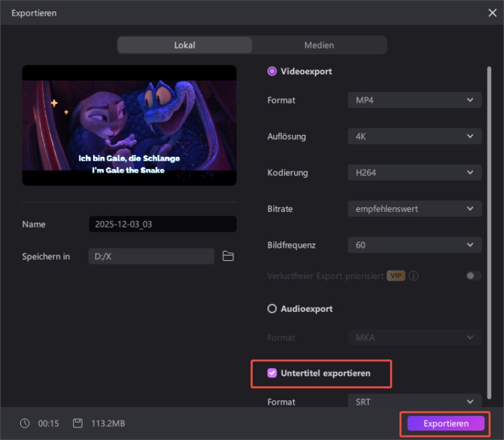Open the Bildfrequenz 60 dropdown
504x440 pixels.
415,245
